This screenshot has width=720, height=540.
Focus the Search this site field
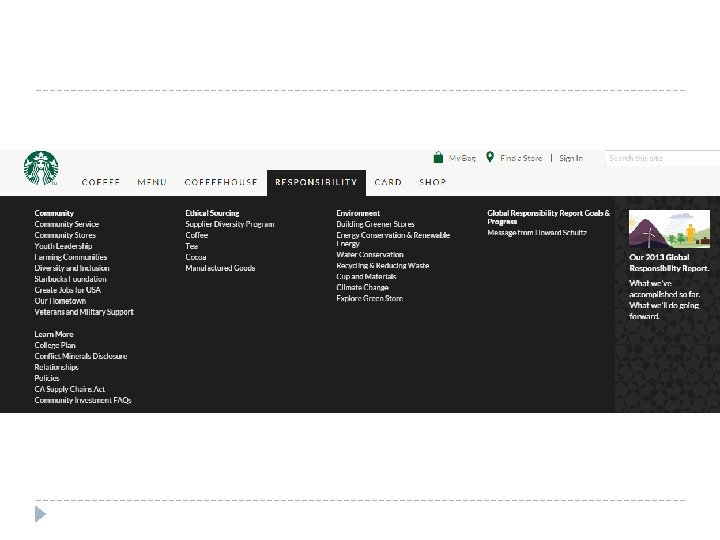point(662,158)
